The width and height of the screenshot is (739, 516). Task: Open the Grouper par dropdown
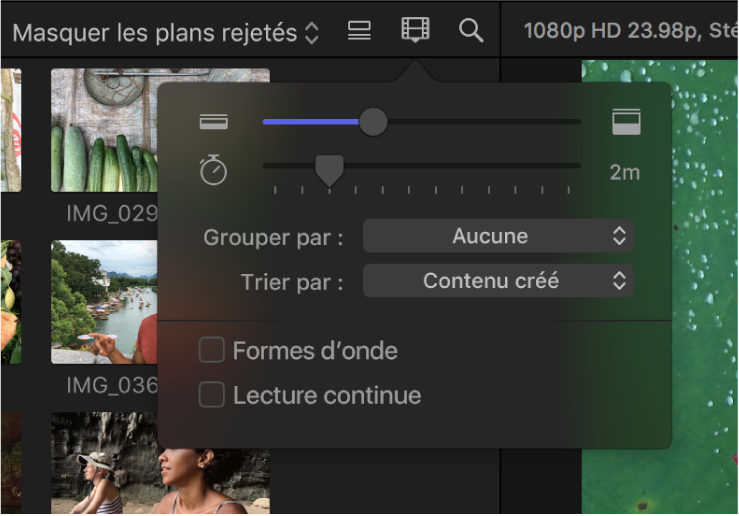pyautogui.click(x=498, y=236)
